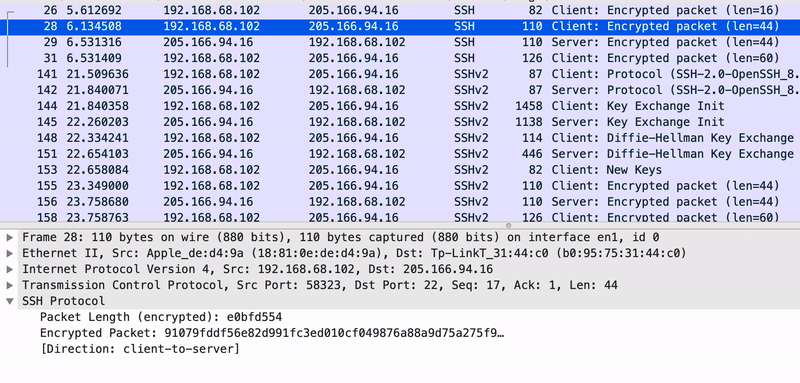Screen dimensions: 800x383
Task: Select packet 141 client protocol row
Action: click(x=400, y=74)
